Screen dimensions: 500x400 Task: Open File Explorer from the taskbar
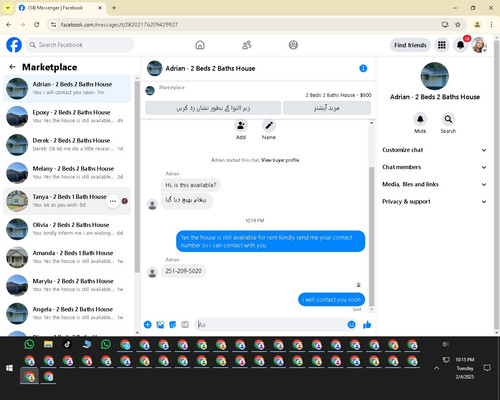coord(48,344)
